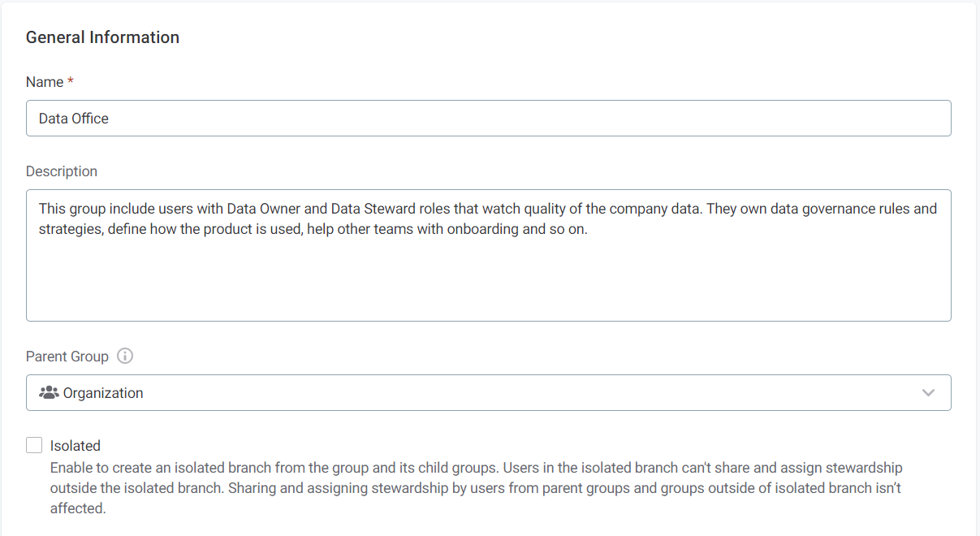Click the 'Name' field label
Viewport: 980px width, 536px height.
tap(45, 82)
